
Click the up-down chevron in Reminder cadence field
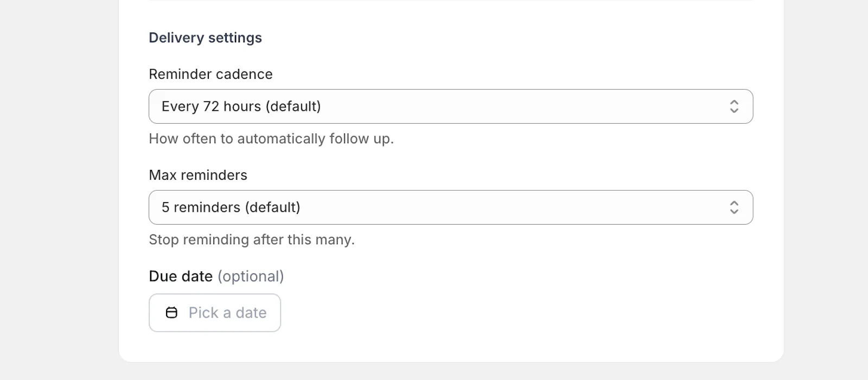734,106
